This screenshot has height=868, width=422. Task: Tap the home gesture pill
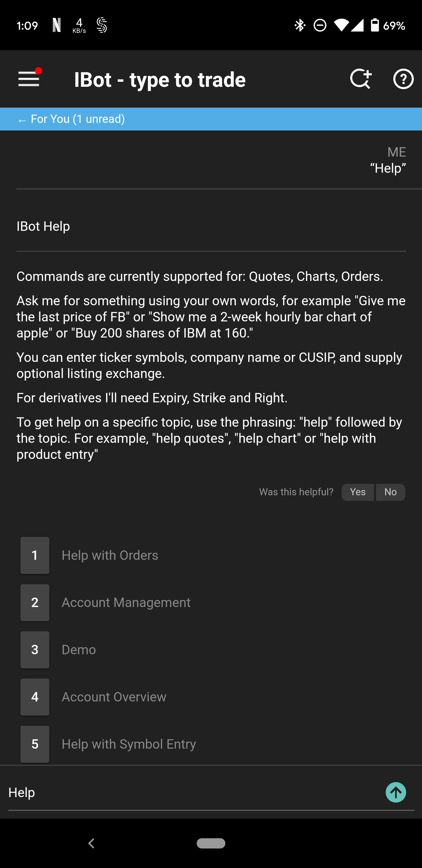211,843
